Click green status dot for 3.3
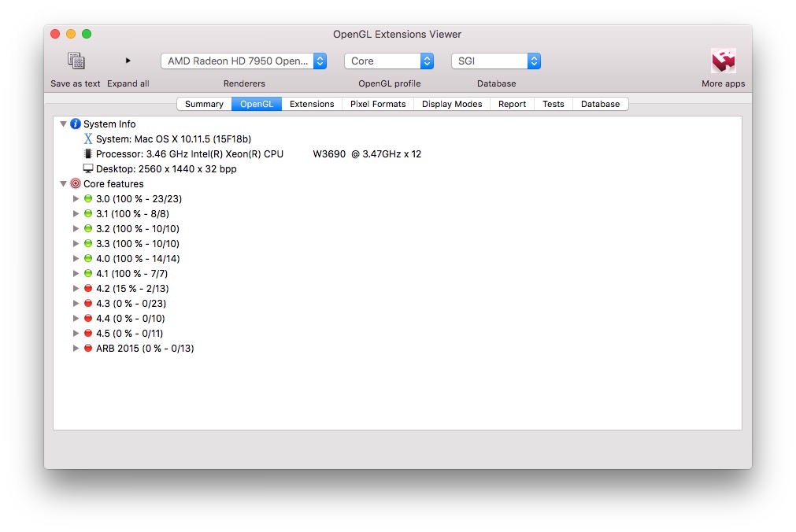The height and width of the screenshot is (532, 796). click(88, 244)
